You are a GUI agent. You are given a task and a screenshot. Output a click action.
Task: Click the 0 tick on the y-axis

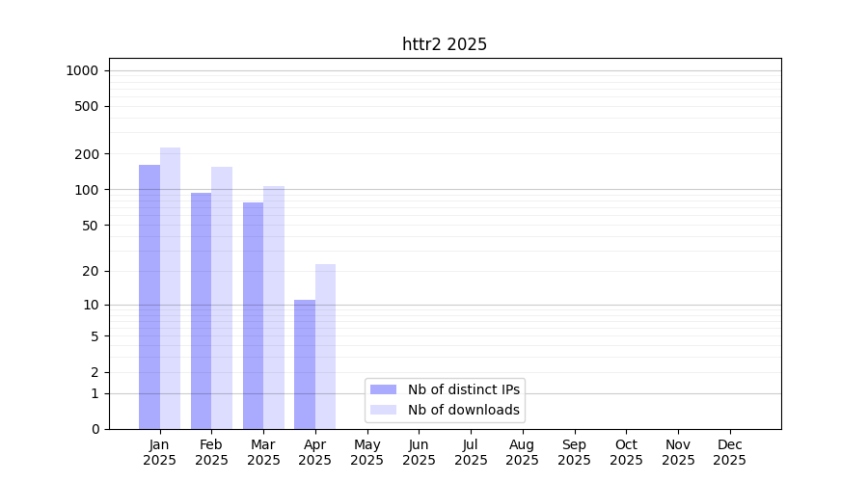95,429
